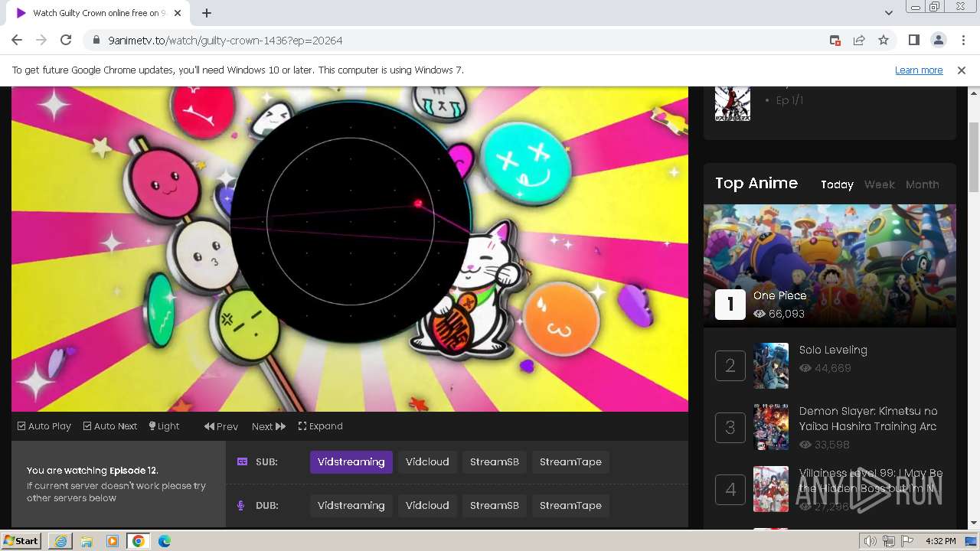The height and width of the screenshot is (551, 980).
Task: Select DUB StreamSB server
Action: pos(495,506)
